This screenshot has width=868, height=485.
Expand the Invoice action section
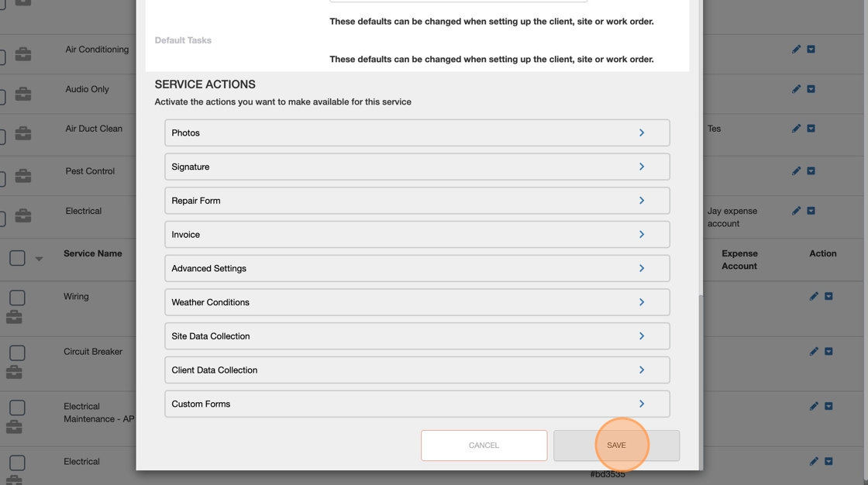(417, 235)
